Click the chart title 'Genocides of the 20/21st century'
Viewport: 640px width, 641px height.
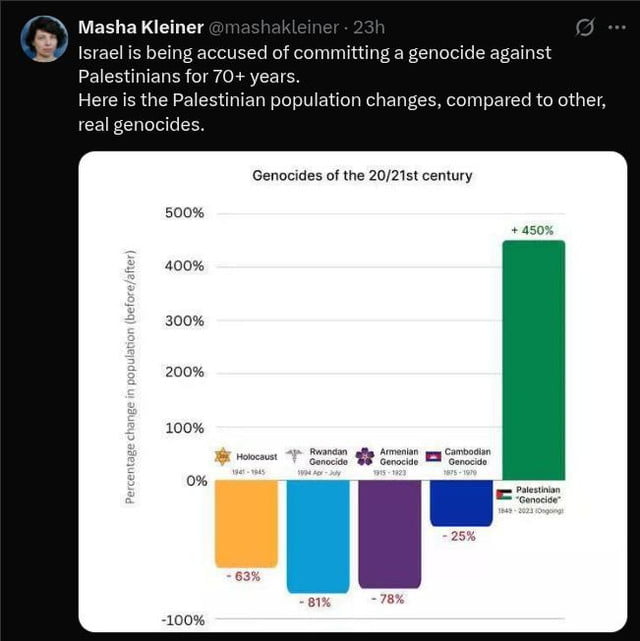[362, 176]
